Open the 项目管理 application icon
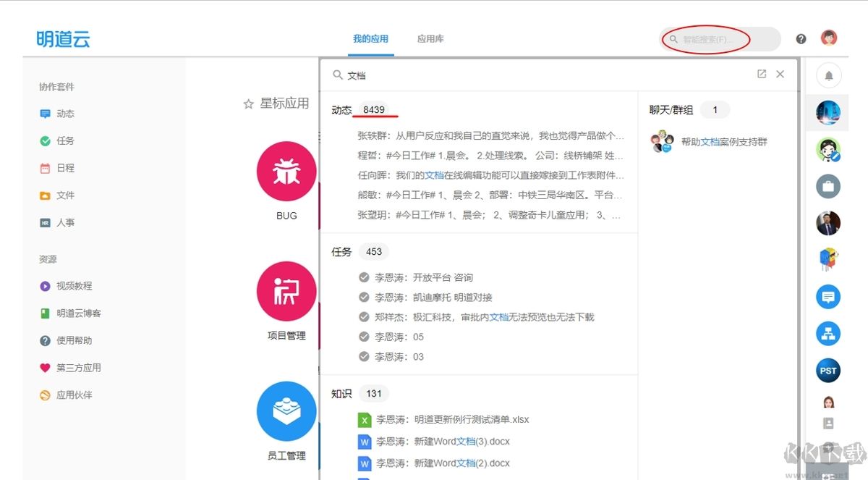The image size is (868, 480). click(286, 291)
